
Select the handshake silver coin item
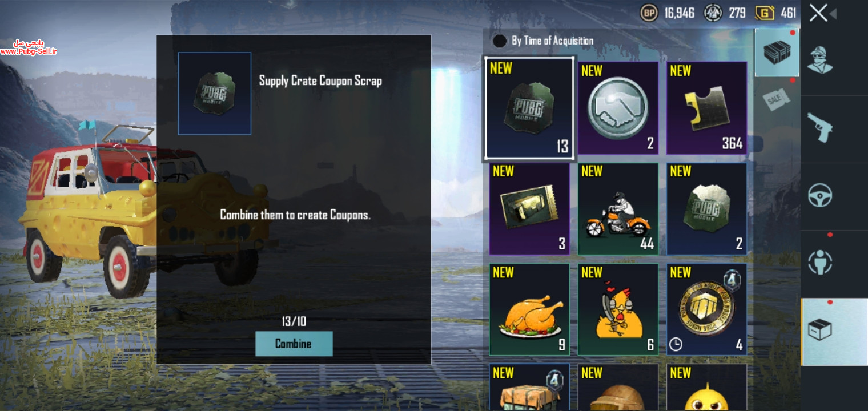coord(618,108)
